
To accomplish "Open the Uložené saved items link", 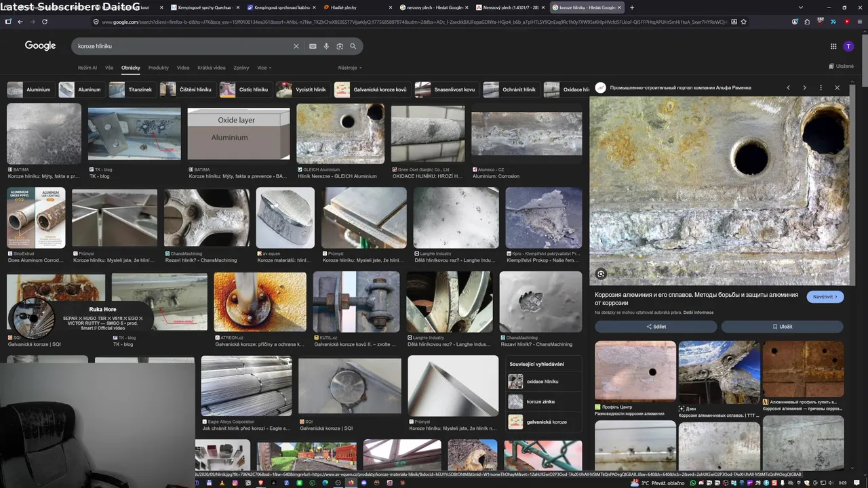I will pyautogui.click(x=841, y=66).
